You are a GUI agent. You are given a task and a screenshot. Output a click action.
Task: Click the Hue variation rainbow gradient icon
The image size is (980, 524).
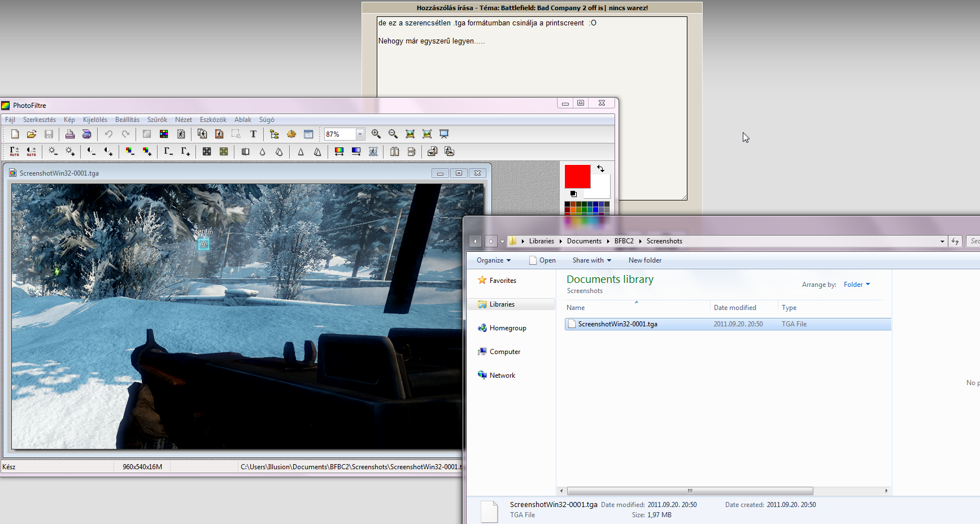coord(339,151)
